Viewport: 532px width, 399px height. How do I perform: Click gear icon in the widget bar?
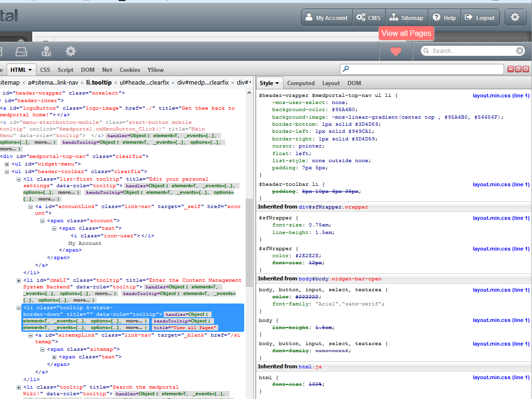pyautogui.click(x=71, y=51)
